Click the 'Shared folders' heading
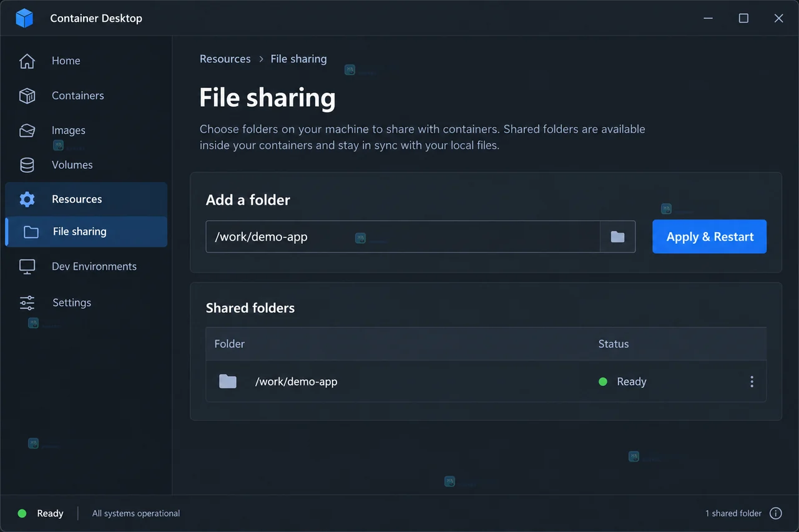This screenshot has height=532, width=799. [250, 308]
